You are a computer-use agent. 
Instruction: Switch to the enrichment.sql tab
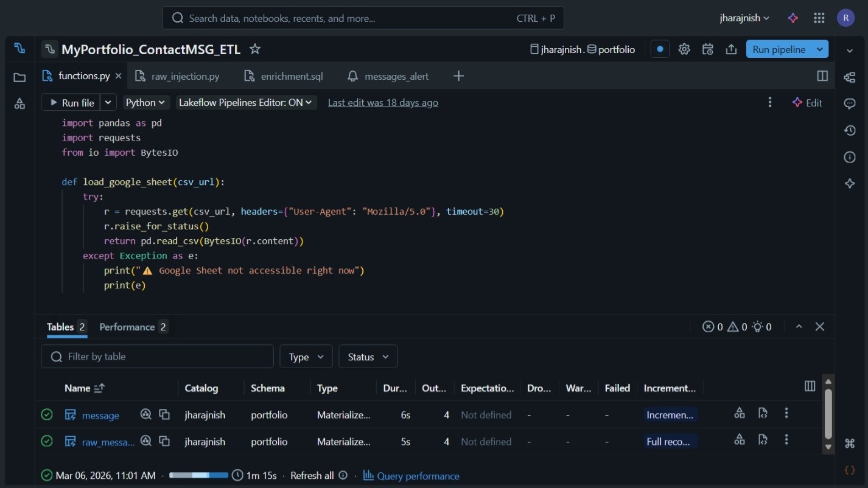tap(291, 76)
